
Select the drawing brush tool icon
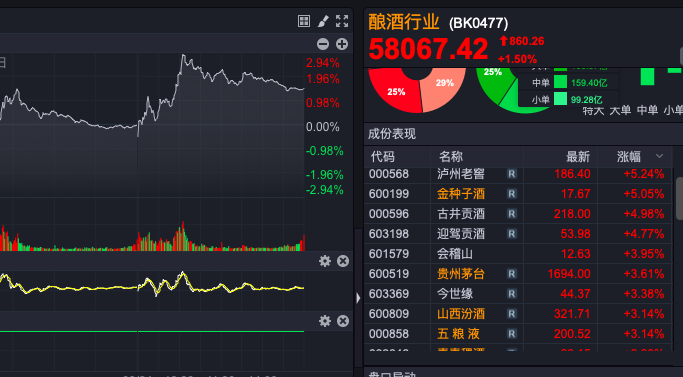tap(323, 21)
